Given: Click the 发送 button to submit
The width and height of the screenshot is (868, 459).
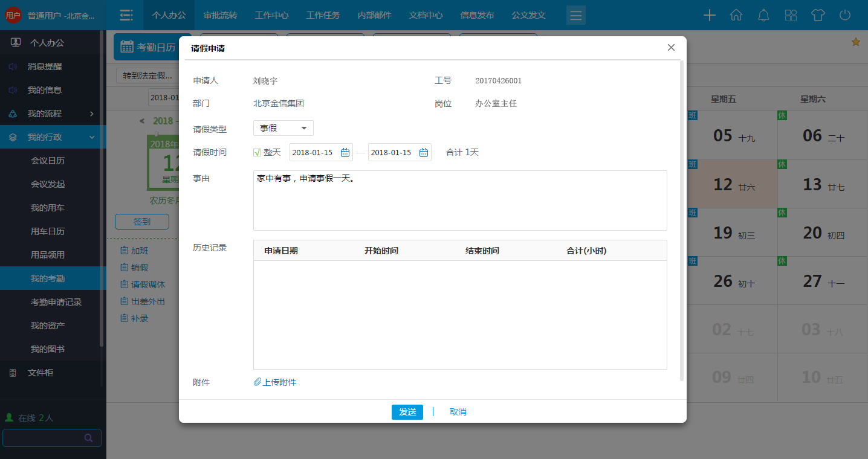Looking at the screenshot, I should coord(407,412).
